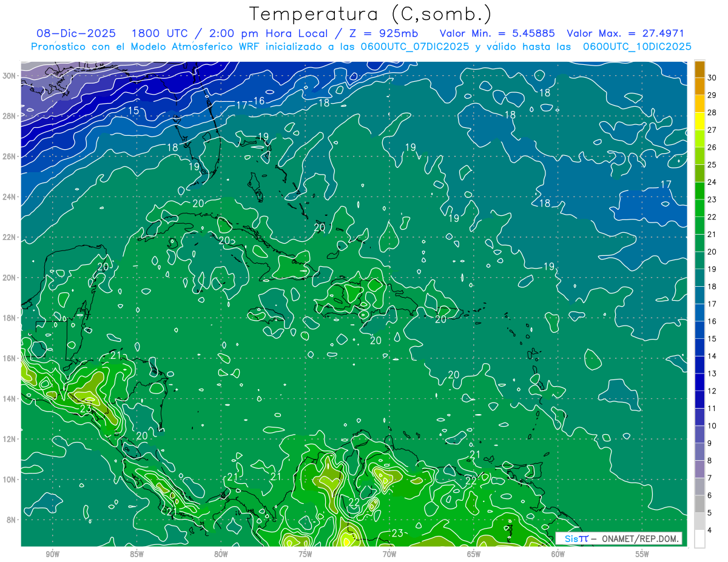Click the '13' label on the color scale
The image size is (728, 562).
(x=712, y=373)
